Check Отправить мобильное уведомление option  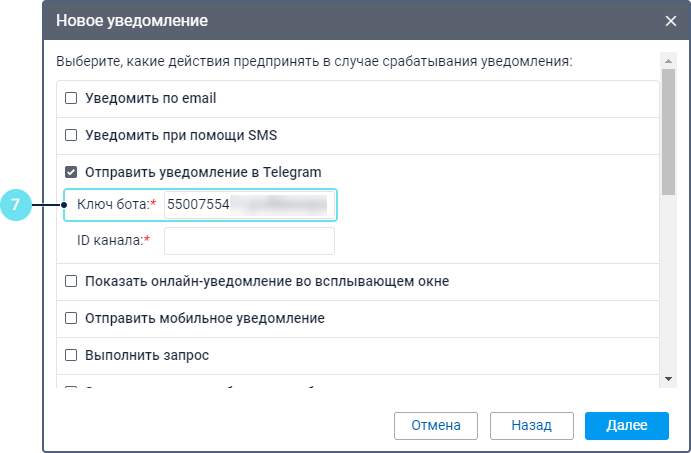coord(71,318)
